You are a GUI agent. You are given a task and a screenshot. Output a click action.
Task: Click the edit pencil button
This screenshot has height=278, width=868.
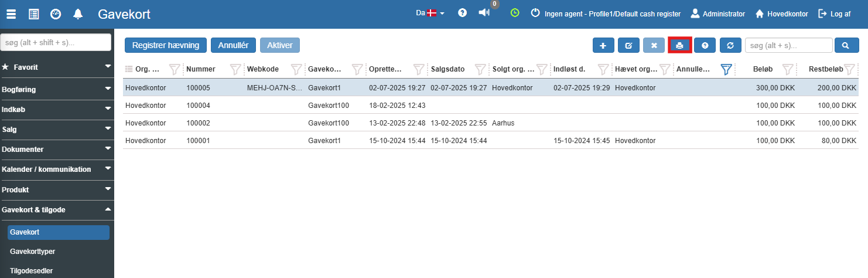(628, 45)
